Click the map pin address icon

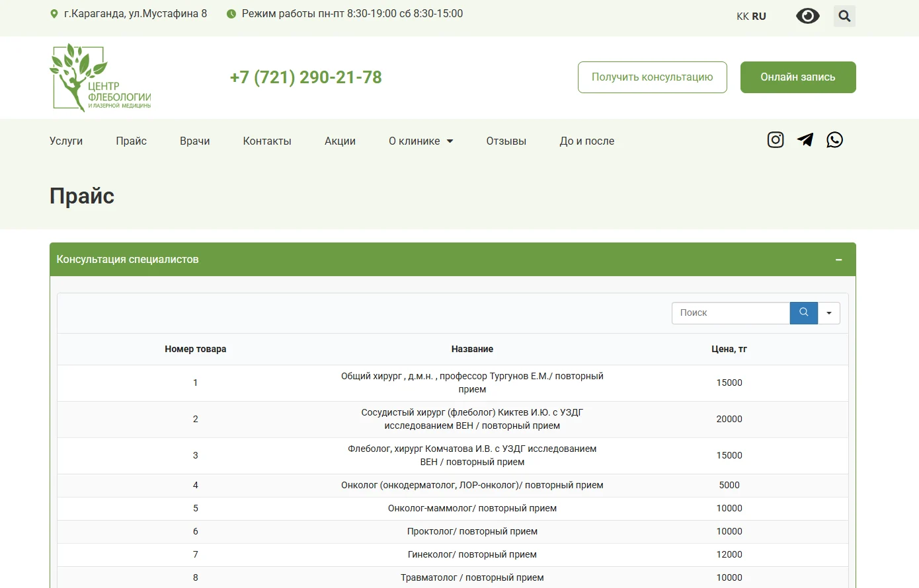click(x=54, y=14)
